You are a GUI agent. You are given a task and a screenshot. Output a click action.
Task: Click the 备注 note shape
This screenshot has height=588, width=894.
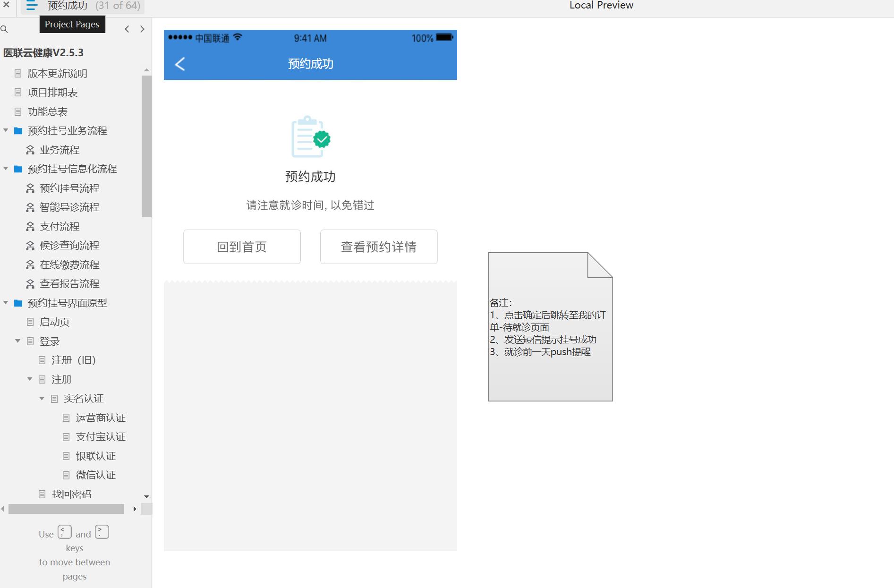point(551,327)
